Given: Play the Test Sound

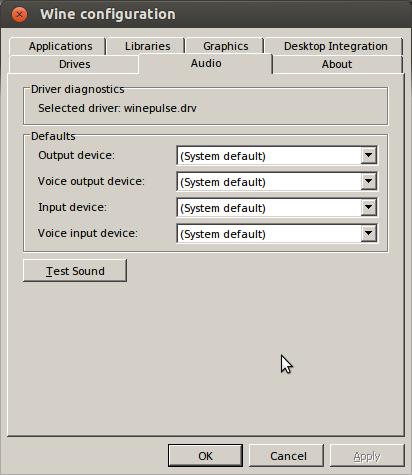Looking at the screenshot, I should point(75,270).
